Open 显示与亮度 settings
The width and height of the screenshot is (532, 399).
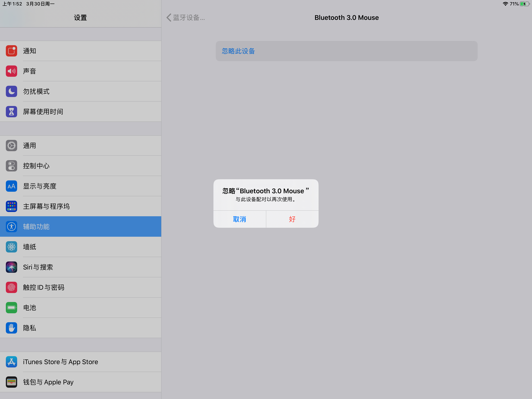pos(81,186)
